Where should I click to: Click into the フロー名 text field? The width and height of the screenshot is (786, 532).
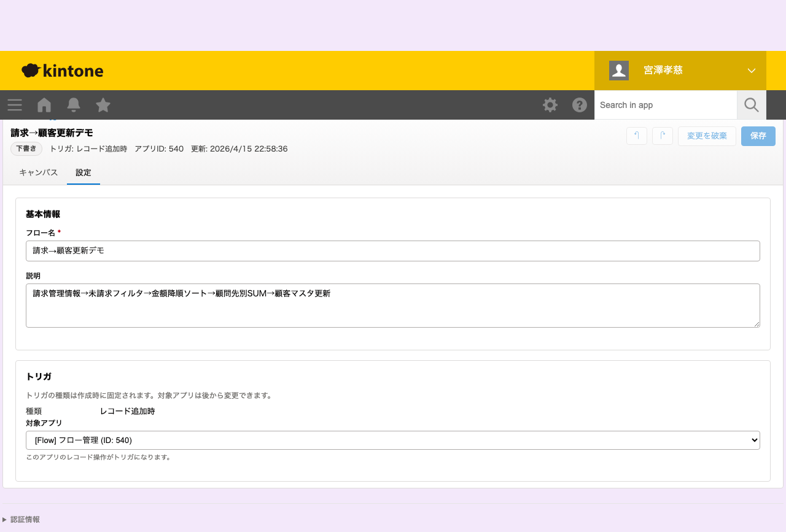click(x=393, y=251)
